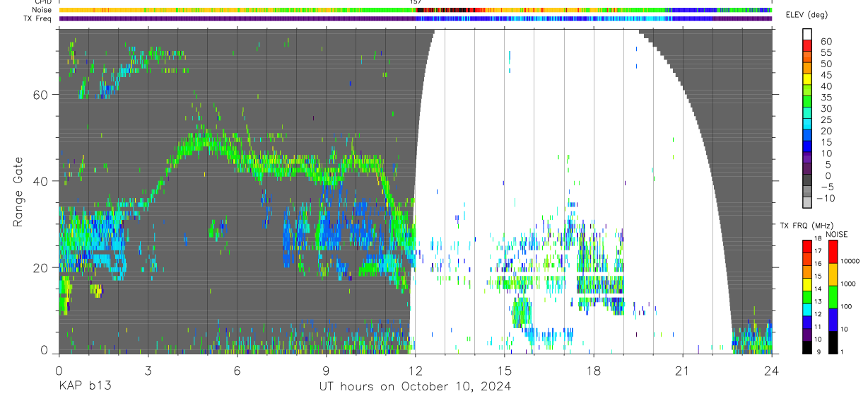Select the green swatch on NOISE colorbar
This screenshot has height=401, width=868.
[833, 296]
